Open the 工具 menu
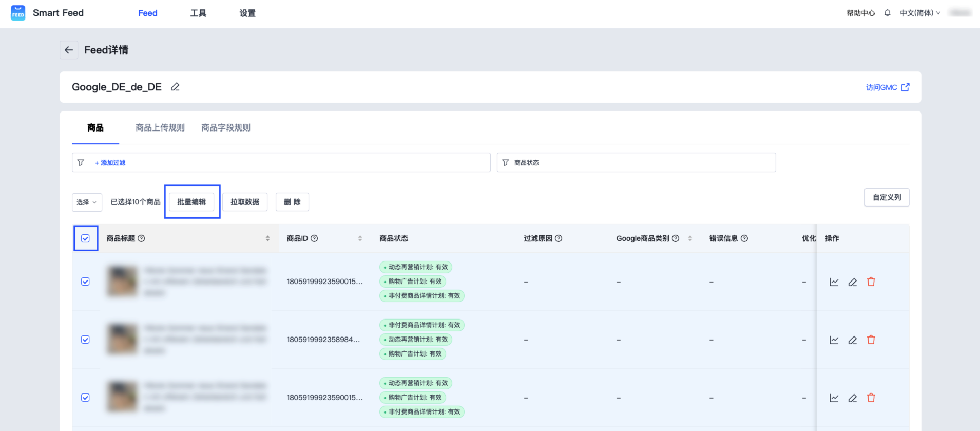This screenshot has height=431, width=980. tap(198, 13)
